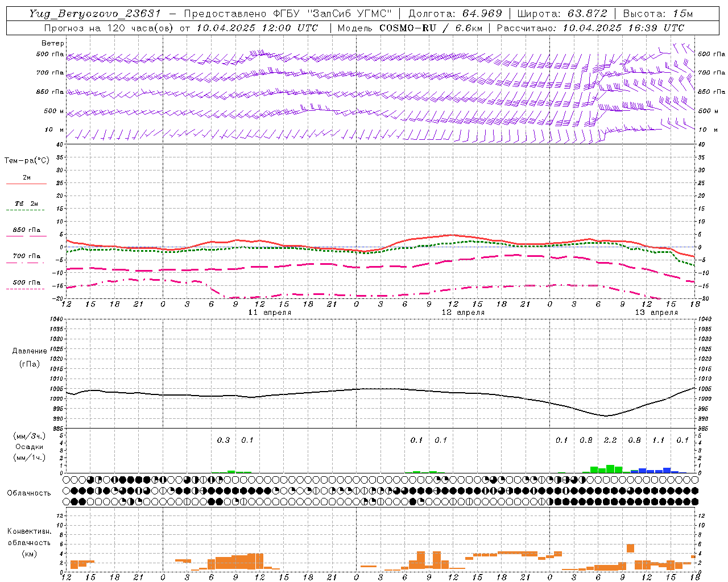Select the forecast start time 10.04.2025 12:00 UTC
Screen dimensions: 728x582
[x=257, y=28]
